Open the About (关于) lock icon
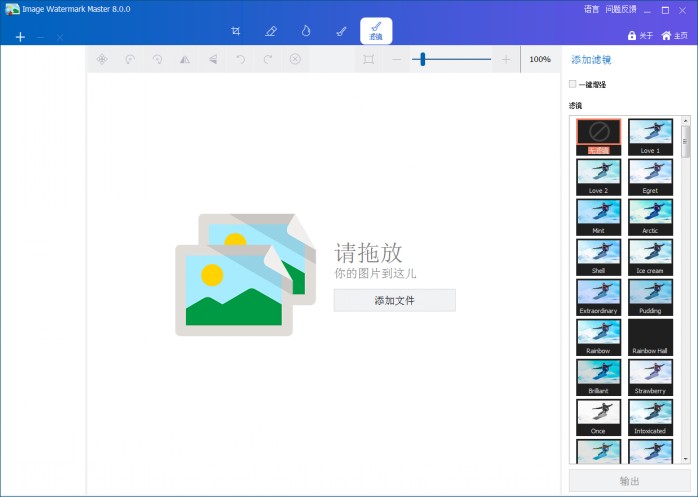Viewport: 698px width, 497px height. [639, 36]
